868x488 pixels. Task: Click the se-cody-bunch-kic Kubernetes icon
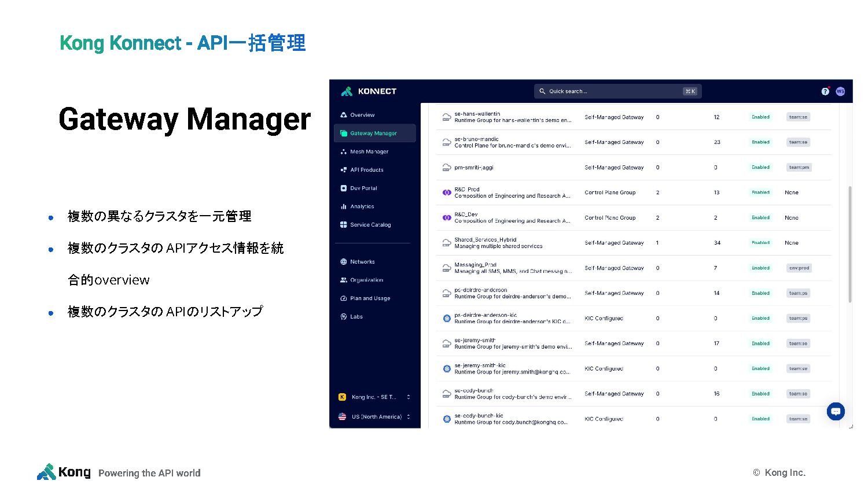(x=447, y=419)
